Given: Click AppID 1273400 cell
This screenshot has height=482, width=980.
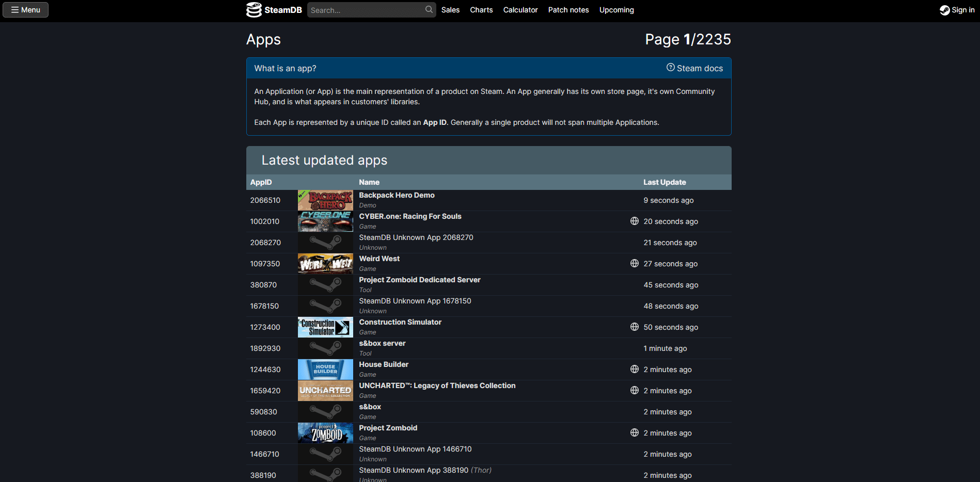Looking at the screenshot, I should click(x=265, y=327).
